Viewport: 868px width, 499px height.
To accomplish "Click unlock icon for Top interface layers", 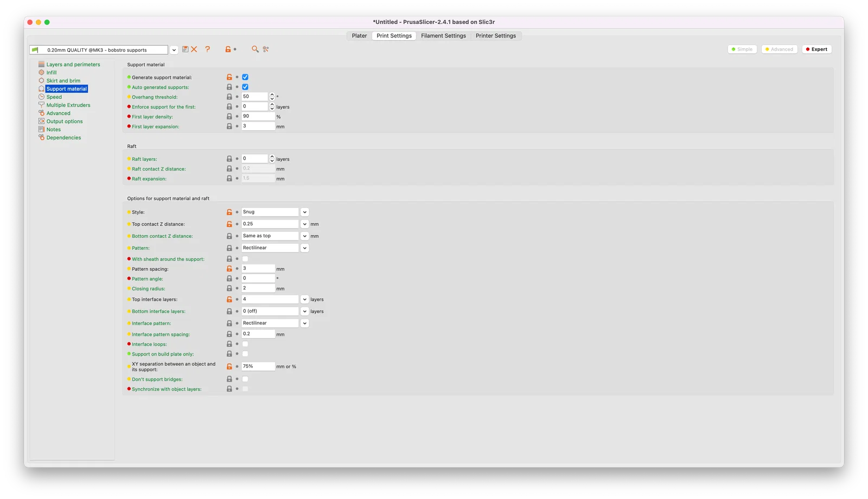I will click(229, 299).
